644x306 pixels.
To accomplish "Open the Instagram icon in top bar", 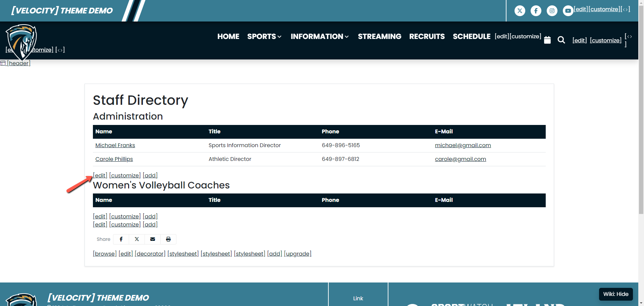I will [552, 11].
